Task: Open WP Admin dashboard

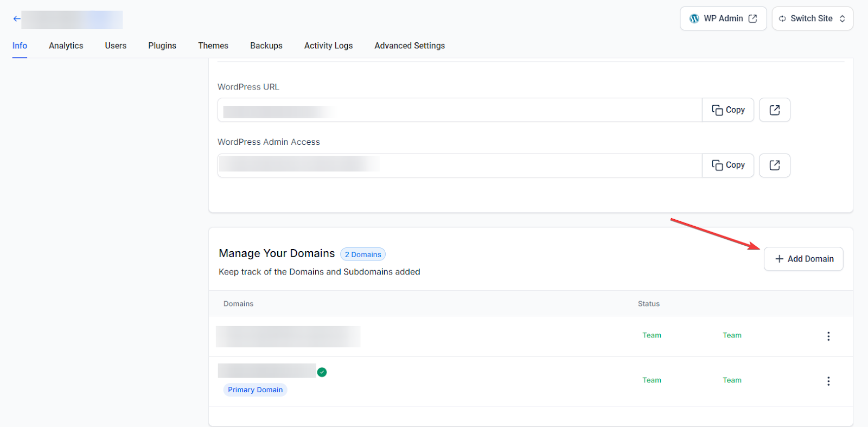Action: coord(723,18)
